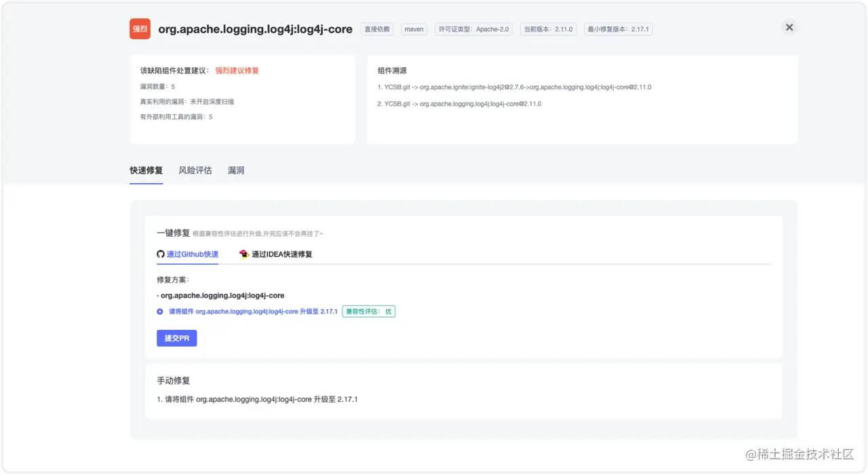
Task: Click the org.apache.logging.log4j:log4j-core title
Action: (256, 29)
